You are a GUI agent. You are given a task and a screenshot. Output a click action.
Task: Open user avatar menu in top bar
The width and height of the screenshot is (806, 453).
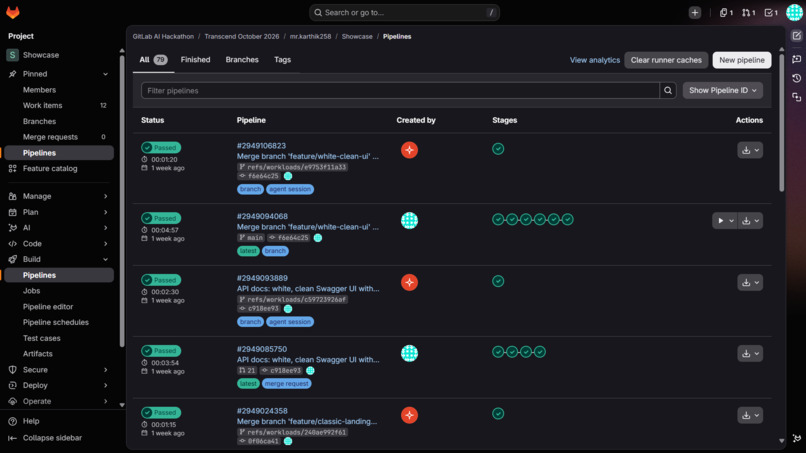(794, 12)
